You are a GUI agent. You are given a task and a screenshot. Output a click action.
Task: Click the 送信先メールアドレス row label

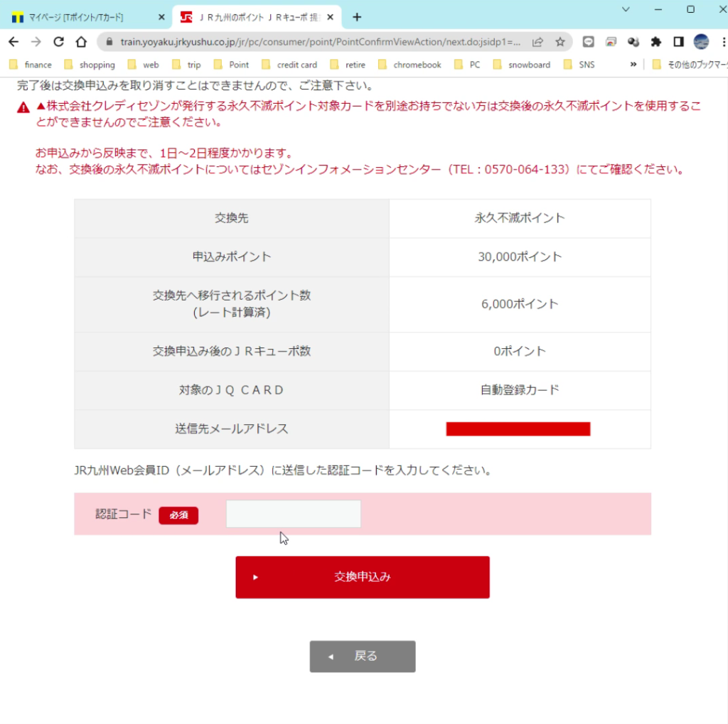(x=232, y=429)
